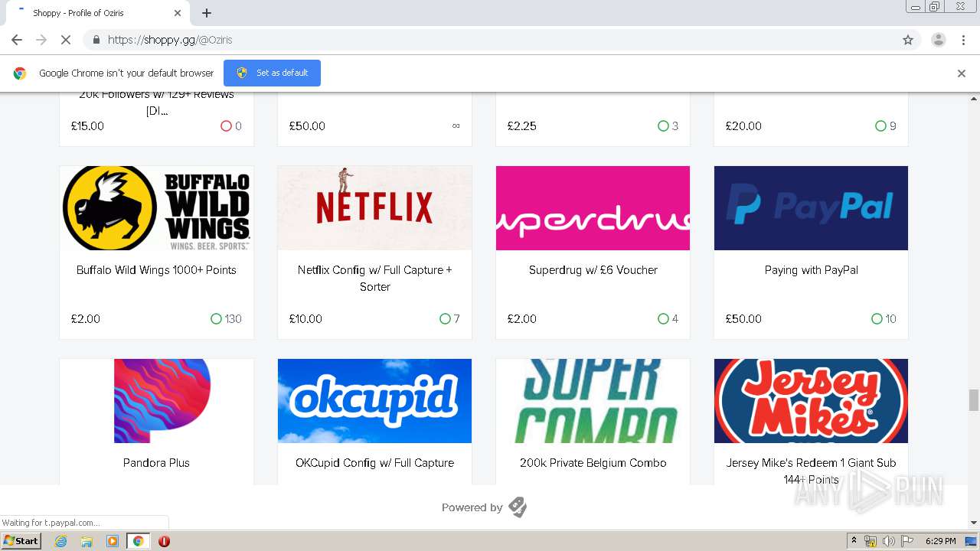This screenshot has width=980, height=551.
Task: Click the £15.00 price
Action: pos(87,126)
